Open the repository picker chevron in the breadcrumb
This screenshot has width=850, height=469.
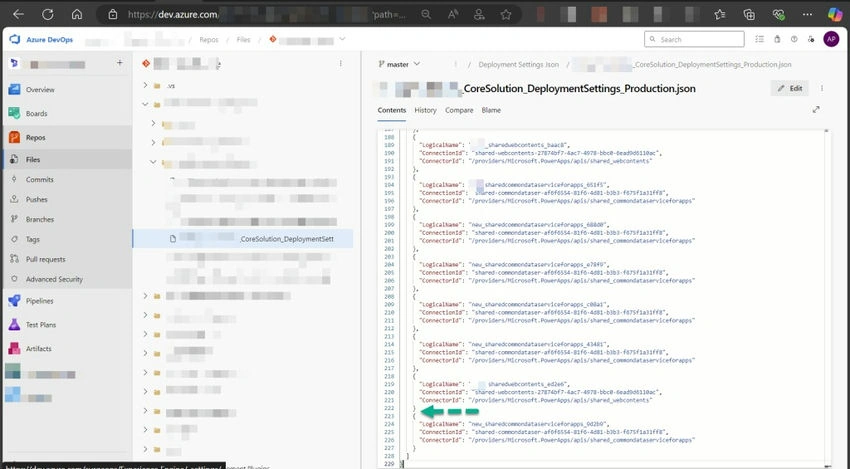coord(342,39)
